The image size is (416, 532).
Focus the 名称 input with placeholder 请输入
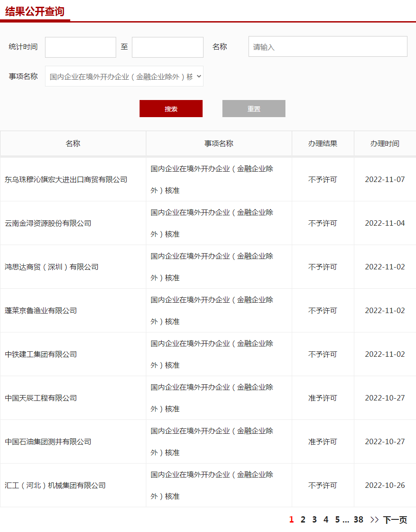[328, 46]
